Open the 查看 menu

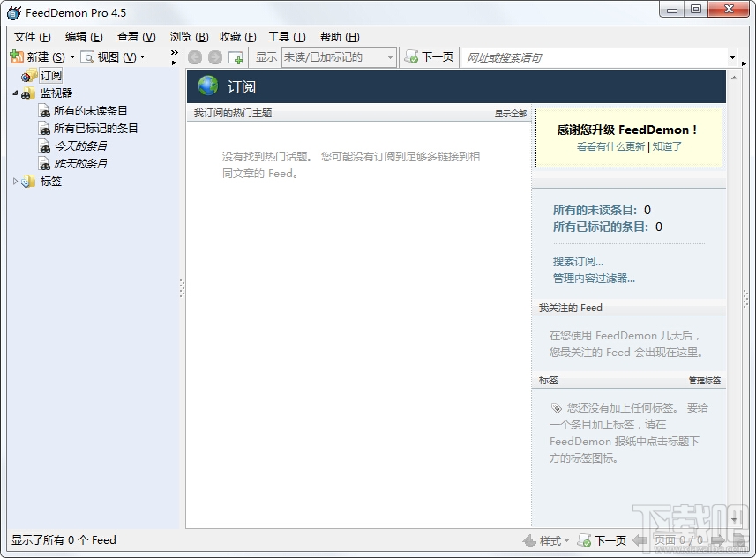click(x=136, y=37)
